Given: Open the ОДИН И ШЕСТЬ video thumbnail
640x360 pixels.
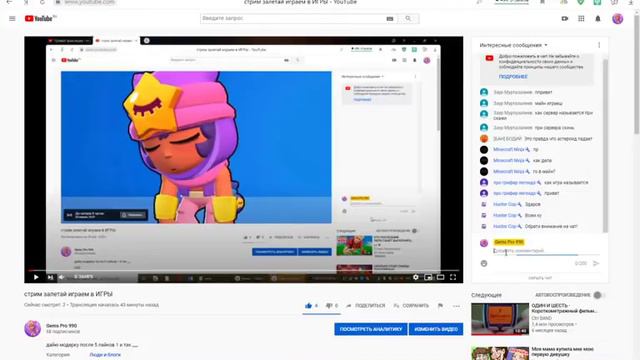Looking at the screenshot, I should [x=500, y=319].
